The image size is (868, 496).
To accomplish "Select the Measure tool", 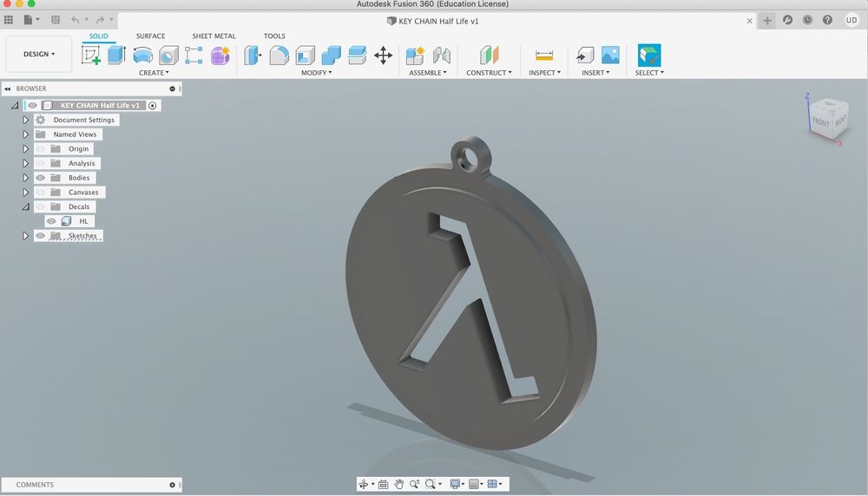I will coord(544,55).
